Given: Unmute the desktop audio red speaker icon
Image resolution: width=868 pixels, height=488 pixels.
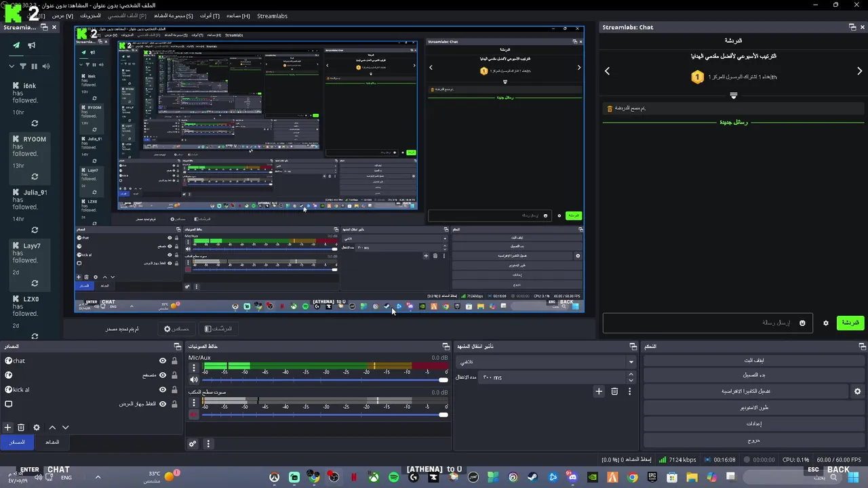Looking at the screenshot, I should [194, 414].
